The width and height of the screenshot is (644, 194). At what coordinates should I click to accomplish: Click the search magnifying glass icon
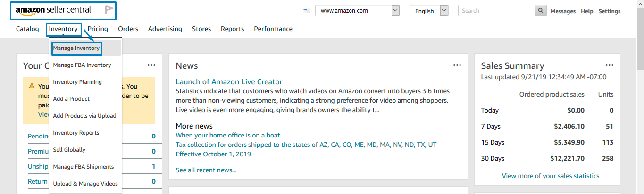pyautogui.click(x=541, y=11)
